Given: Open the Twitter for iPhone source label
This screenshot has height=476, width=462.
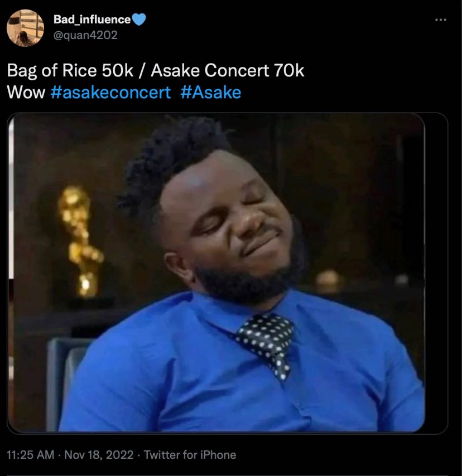Looking at the screenshot, I should coord(190,455).
